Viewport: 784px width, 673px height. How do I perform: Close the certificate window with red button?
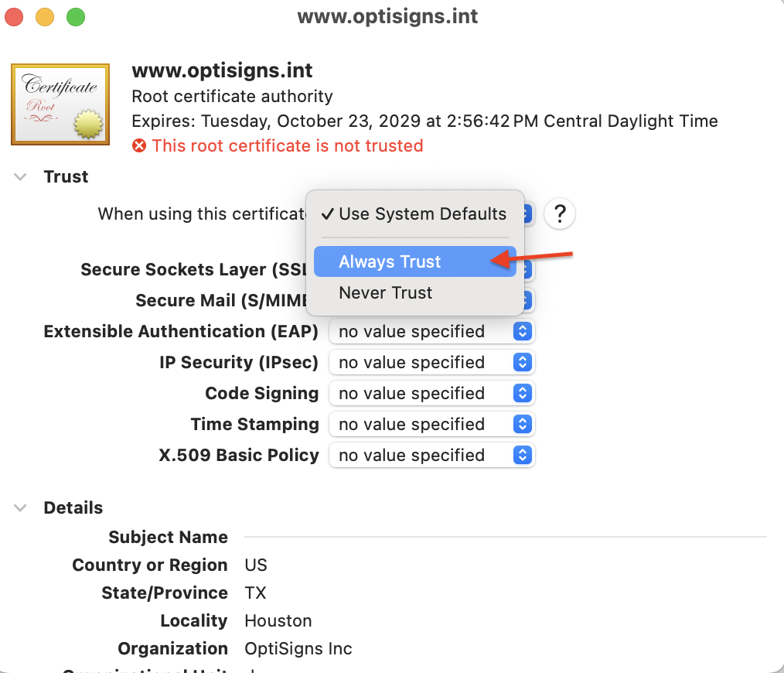click(14, 16)
